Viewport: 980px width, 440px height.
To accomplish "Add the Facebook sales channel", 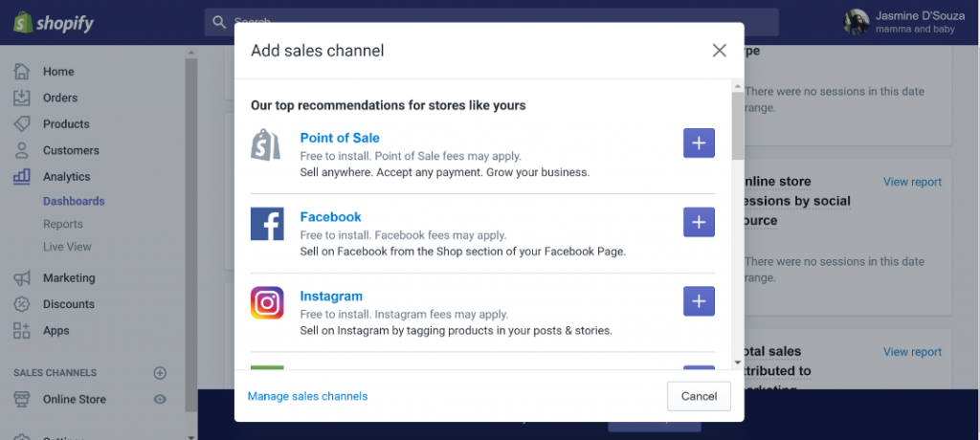I will pyautogui.click(x=699, y=223).
